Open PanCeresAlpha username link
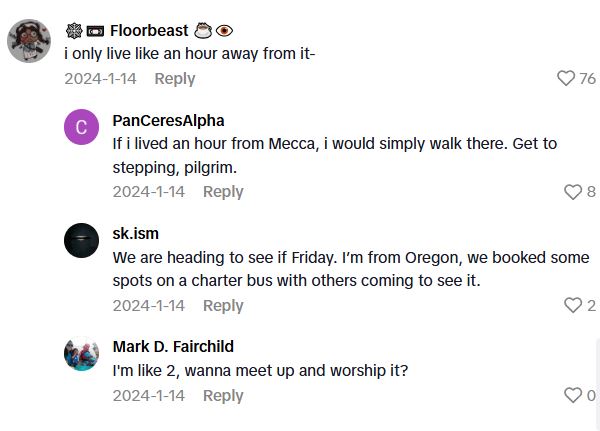Viewport: 600px width, 431px height. [x=168, y=121]
